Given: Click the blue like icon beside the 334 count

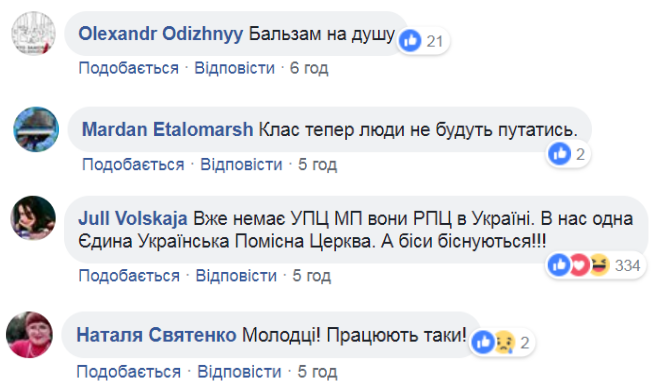Looking at the screenshot, I should click(x=559, y=265).
